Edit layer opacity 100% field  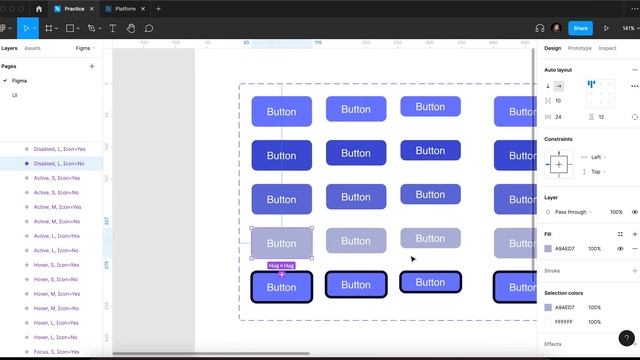(x=616, y=212)
